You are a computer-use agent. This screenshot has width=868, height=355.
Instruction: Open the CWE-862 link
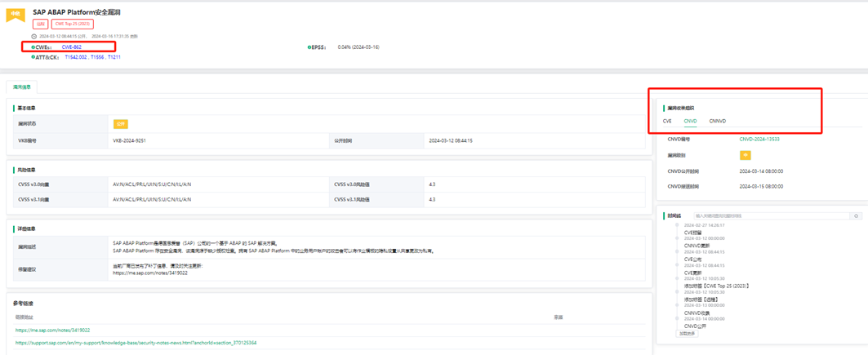[71, 47]
